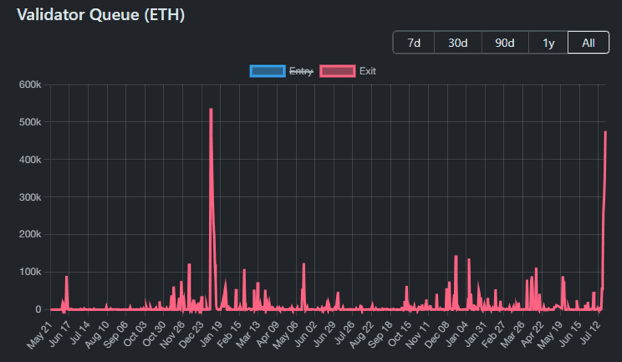Click the 300k y-axis label

[30, 197]
